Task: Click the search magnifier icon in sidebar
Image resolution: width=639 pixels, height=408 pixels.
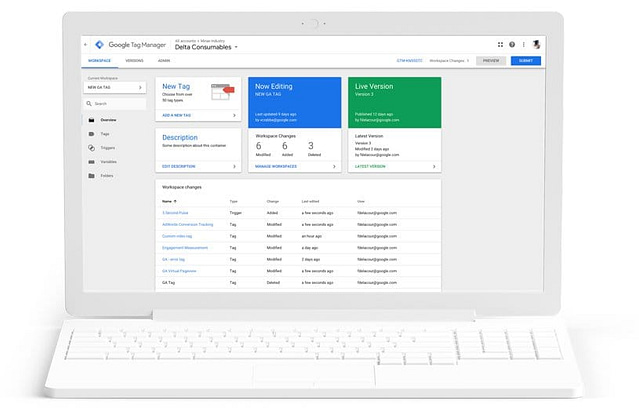Action: tap(89, 104)
